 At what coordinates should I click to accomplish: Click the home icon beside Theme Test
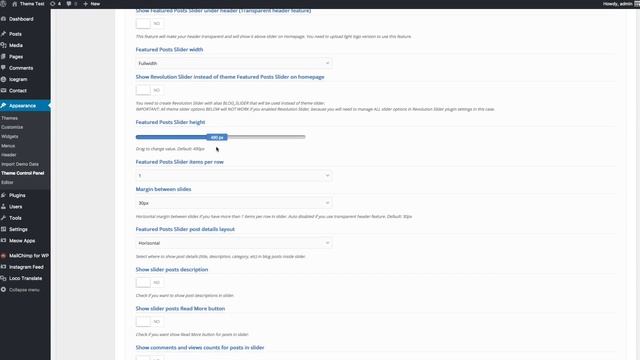[15, 4]
